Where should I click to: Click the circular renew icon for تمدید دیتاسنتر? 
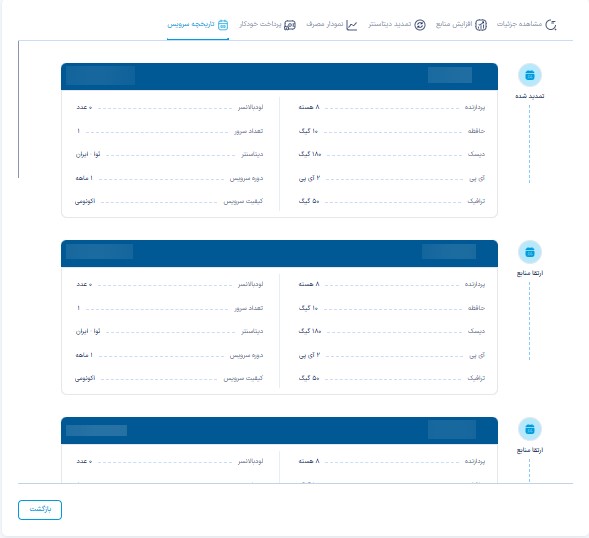(420, 25)
